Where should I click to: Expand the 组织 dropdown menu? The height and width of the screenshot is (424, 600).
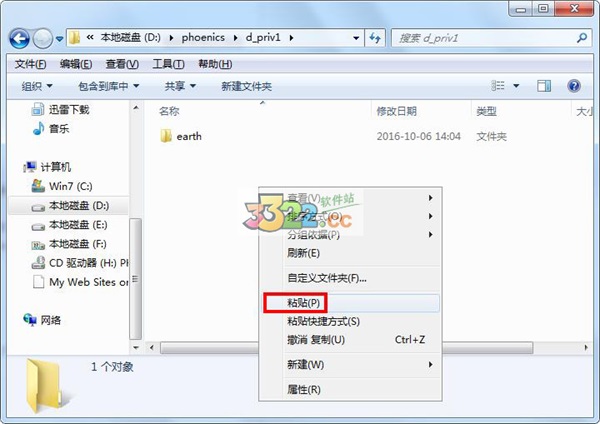[37, 86]
